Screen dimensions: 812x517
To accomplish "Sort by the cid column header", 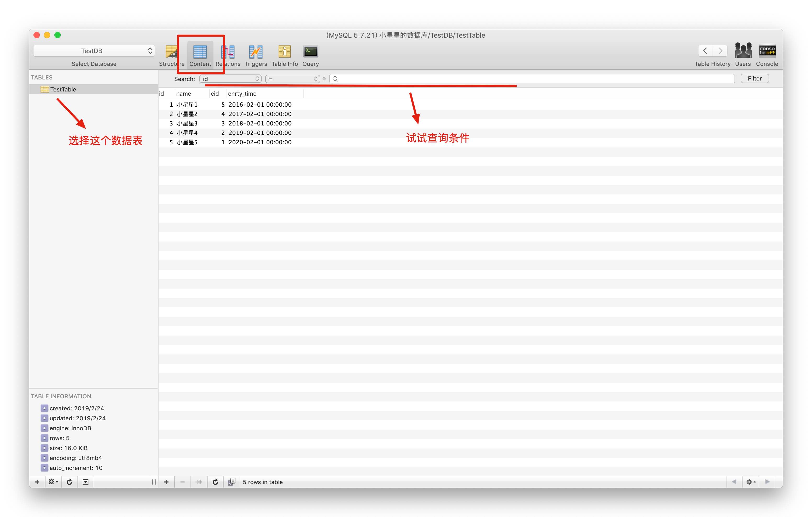I will coord(218,94).
